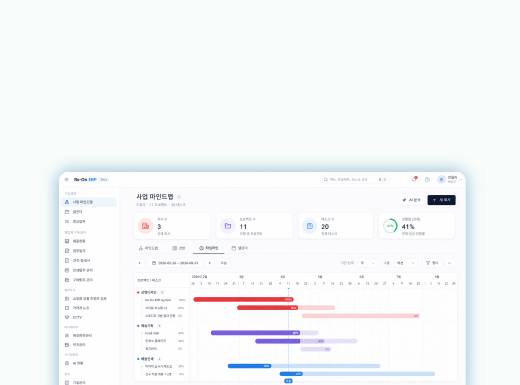Expand the user profile dropdown arrow
Viewport: 520px width, 385px height.
461,180
